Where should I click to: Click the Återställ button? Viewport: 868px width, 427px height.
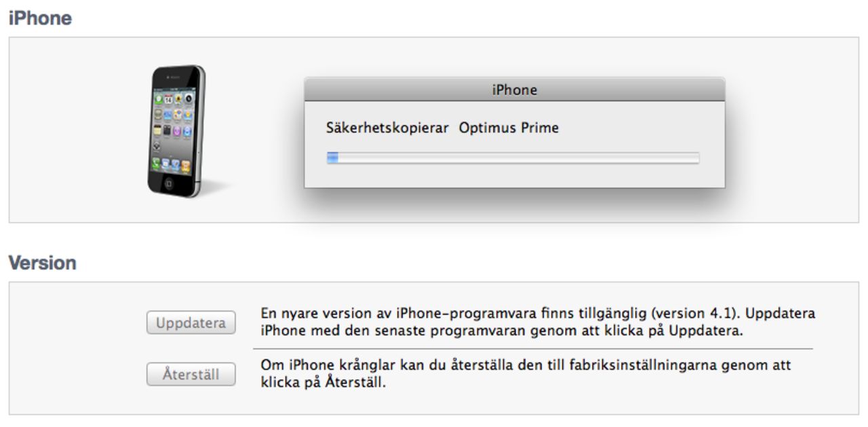click(x=191, y=374)
